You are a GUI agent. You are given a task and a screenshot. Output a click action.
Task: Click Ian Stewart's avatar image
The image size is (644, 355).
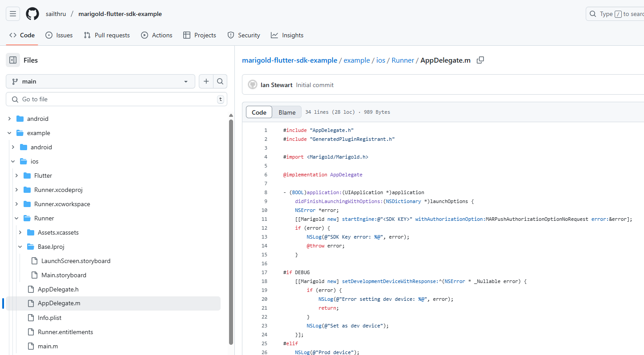tap(253, 85)
